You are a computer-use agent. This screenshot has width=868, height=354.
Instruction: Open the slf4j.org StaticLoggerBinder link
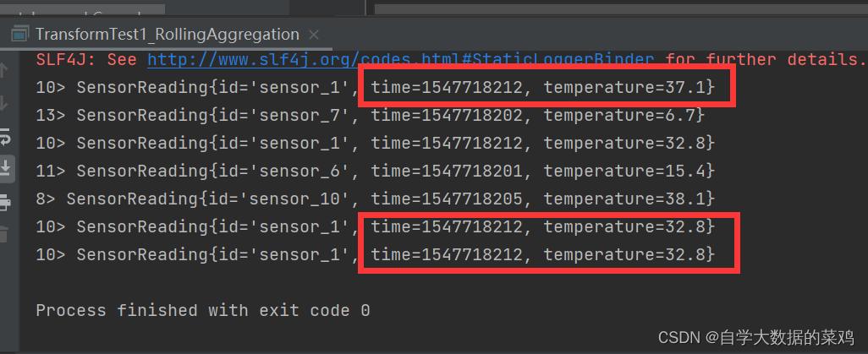coord(401,59)
